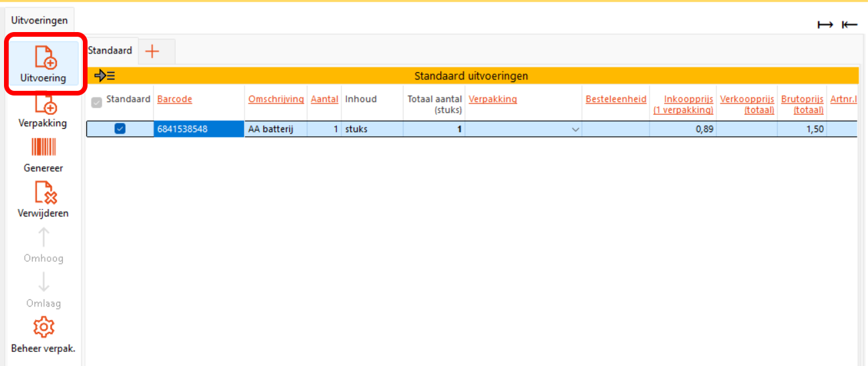The image size is (868, 366).
Task: Toggle the Standaard header checkbox
Action: tap(97, 103)
